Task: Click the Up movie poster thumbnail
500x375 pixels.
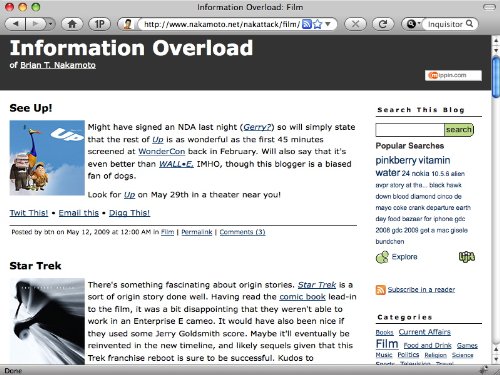Action: point(47,158)
